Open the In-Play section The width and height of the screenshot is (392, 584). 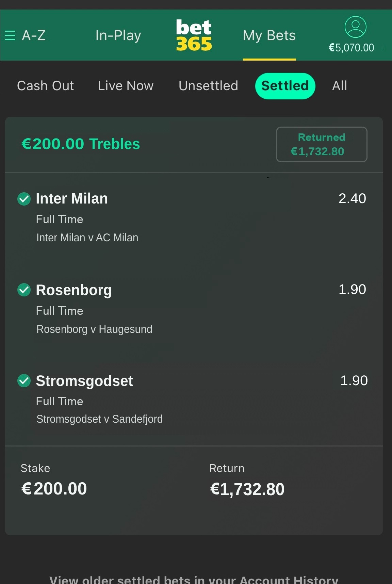(x=118, y=35)
